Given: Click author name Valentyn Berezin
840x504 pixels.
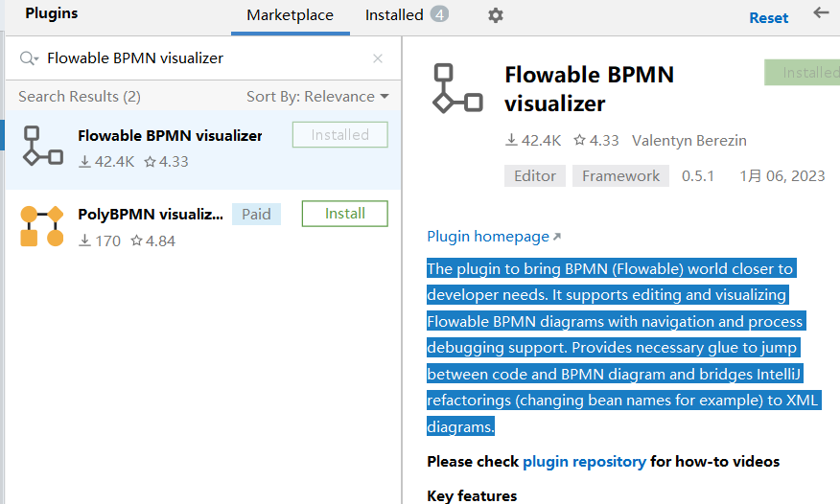Looking at the screenshot, I should point(688,140).
